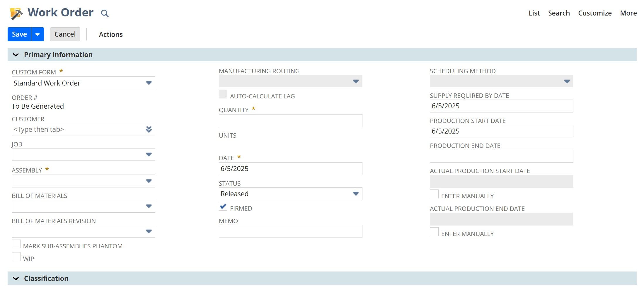
Task: Click inside the Quantity input field
Action: [x=290, y=120]
